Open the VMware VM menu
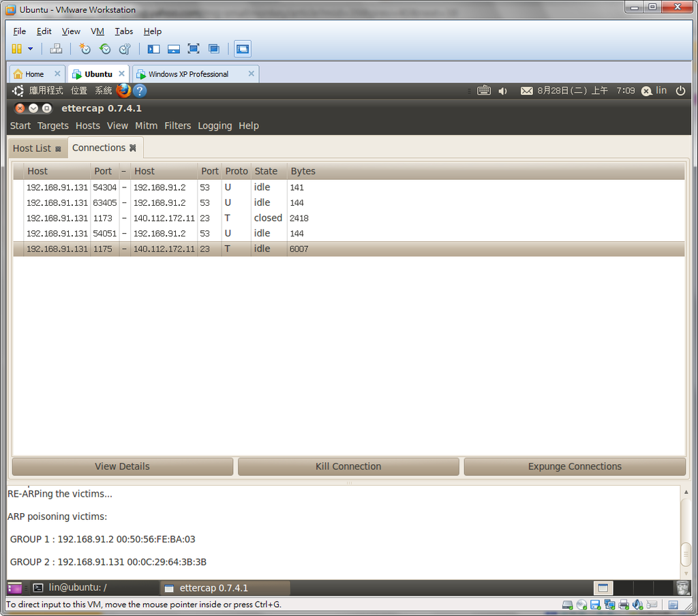The height and width of the screenshot is (616, 698). coord(97,31)
